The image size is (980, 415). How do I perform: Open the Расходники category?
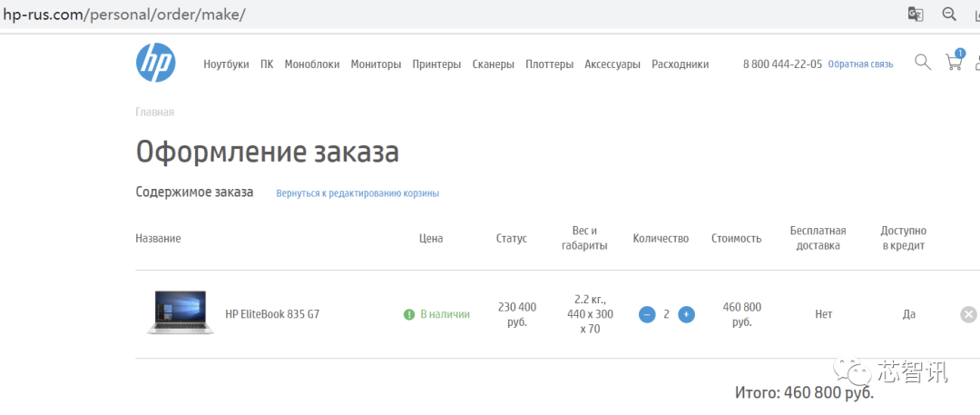680,64
